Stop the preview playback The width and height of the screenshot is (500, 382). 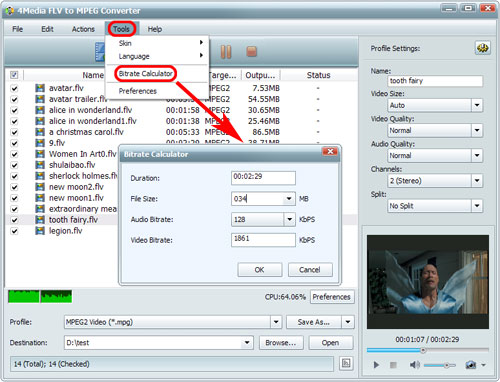click(393, 365)
